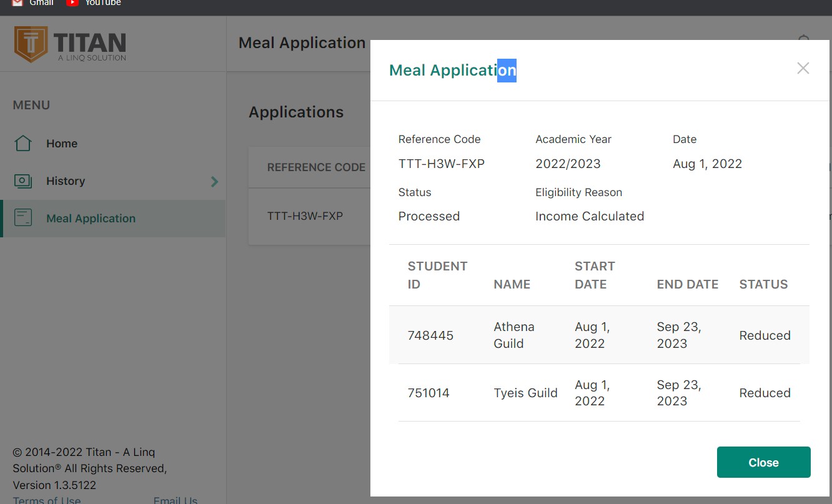Click the START DATE column header
The width and height of the screenshot is (832, 504).
click(595, 275)
